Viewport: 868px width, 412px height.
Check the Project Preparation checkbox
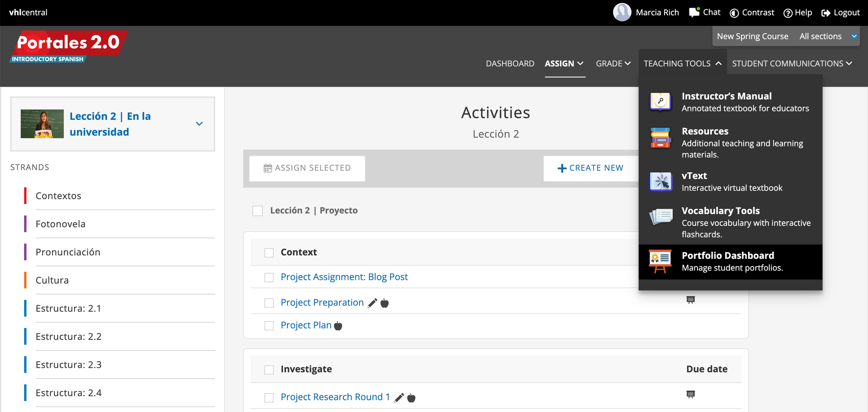(x=269, y=303)
